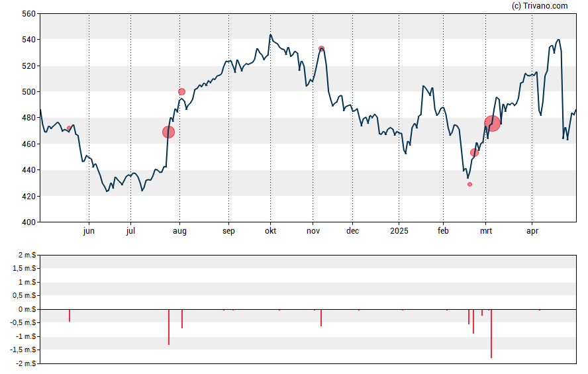Click the red bubble at November peak
The width and height of the screenshot is (588, 374).
(x=321, y=49)
